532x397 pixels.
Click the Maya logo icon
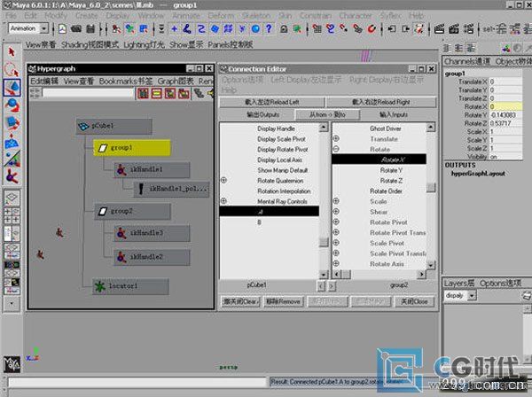12,364
